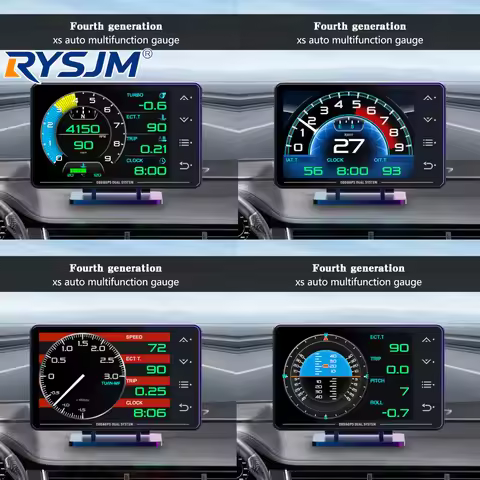The image size is (480, 480).
Task: Click the ECT.T value 90 on the 4150 gauge
Action: point(157,127)
